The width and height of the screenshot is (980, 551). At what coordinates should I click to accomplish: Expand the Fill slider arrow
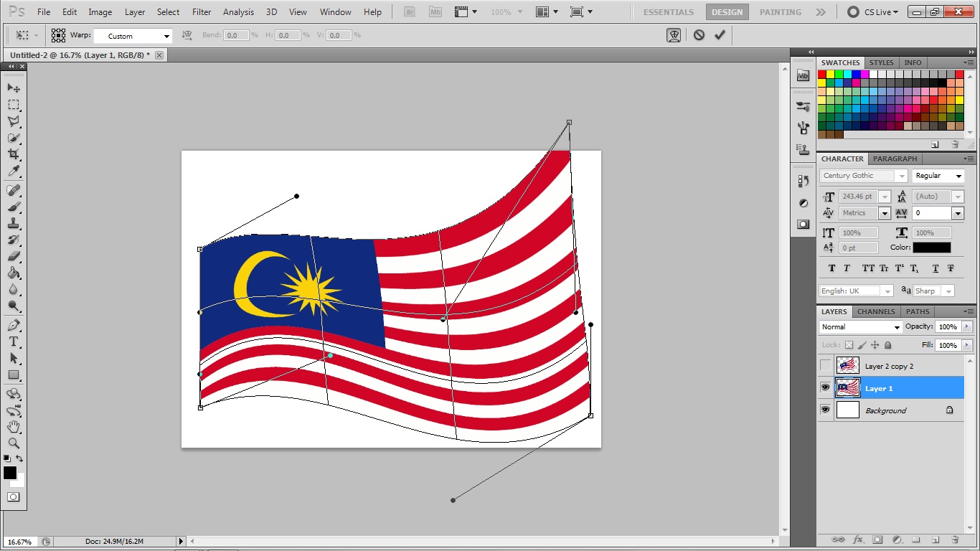pyautogui.click(x=967, y=345)
